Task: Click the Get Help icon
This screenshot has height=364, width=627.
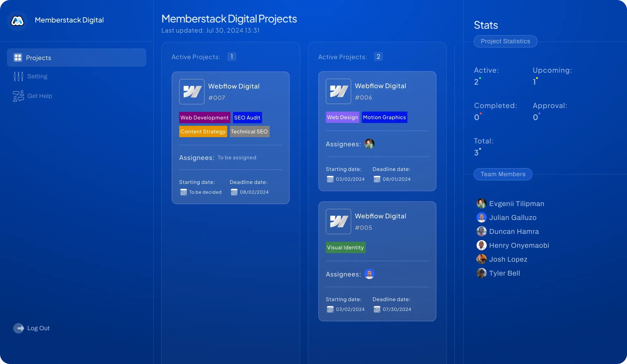Action: tap(18, 96)
